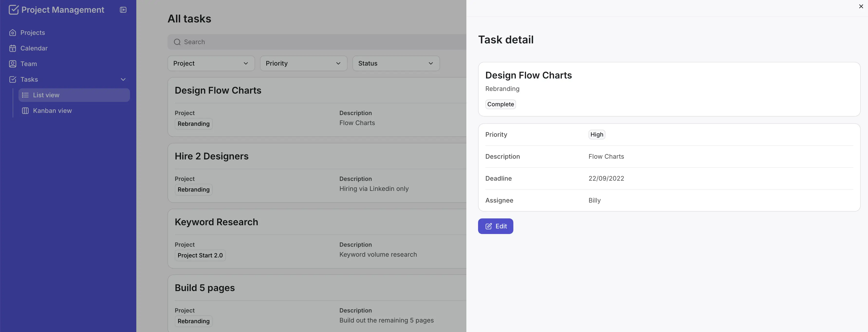
Task: Select the Calendar icon
Action: pyautogui.click(x=12, y=48)
